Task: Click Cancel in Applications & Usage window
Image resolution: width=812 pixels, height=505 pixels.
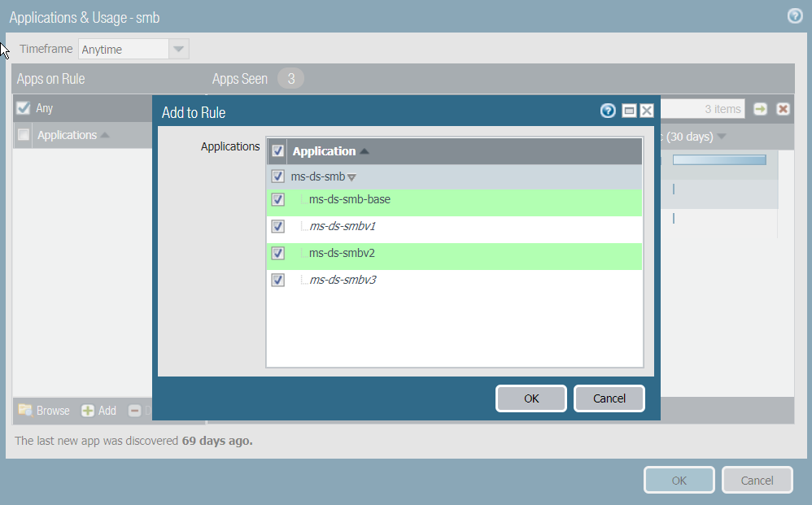Action: coord(757,480)
